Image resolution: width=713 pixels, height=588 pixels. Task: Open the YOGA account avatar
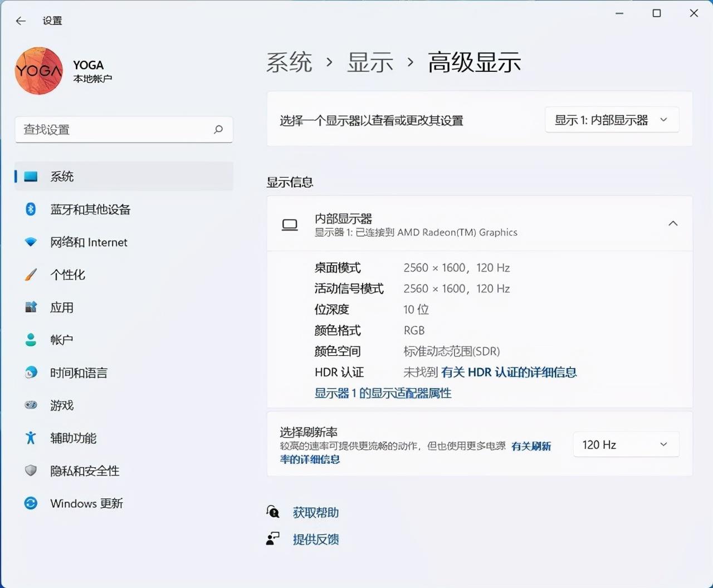point(39,71)
